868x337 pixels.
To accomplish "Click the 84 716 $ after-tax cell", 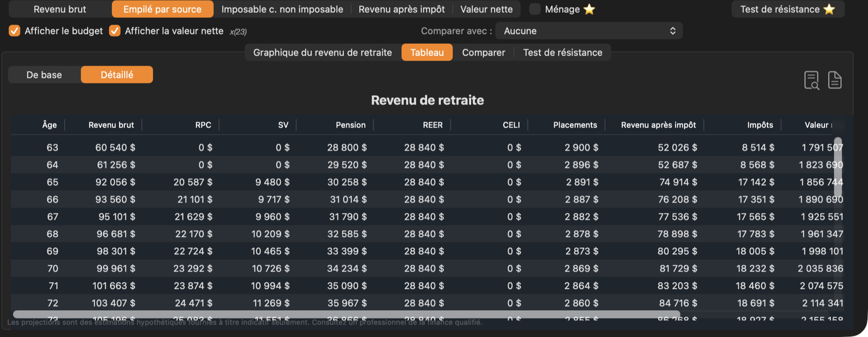I will [678, 303].
